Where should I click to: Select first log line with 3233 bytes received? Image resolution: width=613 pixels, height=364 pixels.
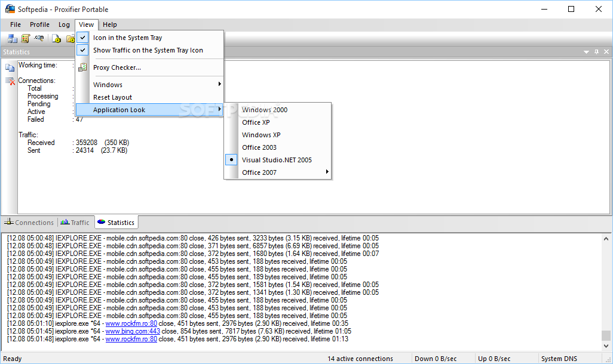pos(193,238)
